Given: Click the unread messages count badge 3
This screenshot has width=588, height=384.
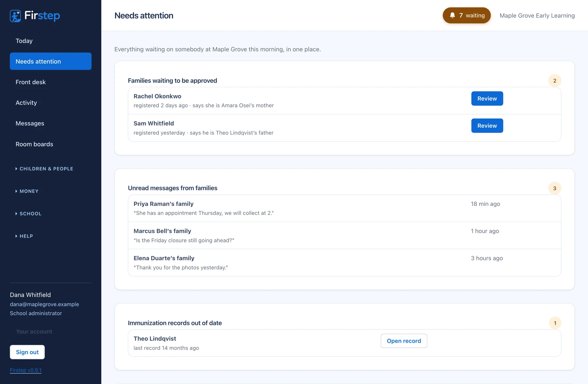Looking at the screenshot, I should 555,188.
